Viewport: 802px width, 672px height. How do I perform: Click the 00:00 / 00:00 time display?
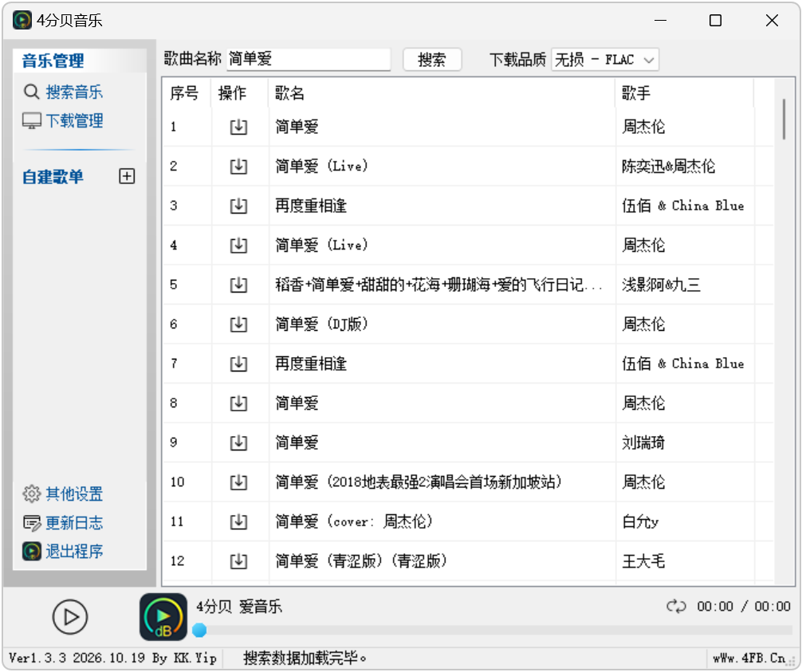(x=744, y=607)
